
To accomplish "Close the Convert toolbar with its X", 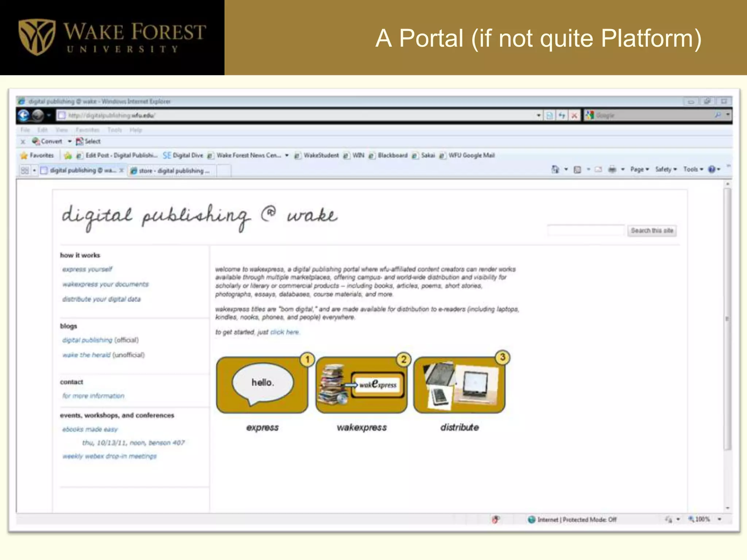I will tap(23, 141).
